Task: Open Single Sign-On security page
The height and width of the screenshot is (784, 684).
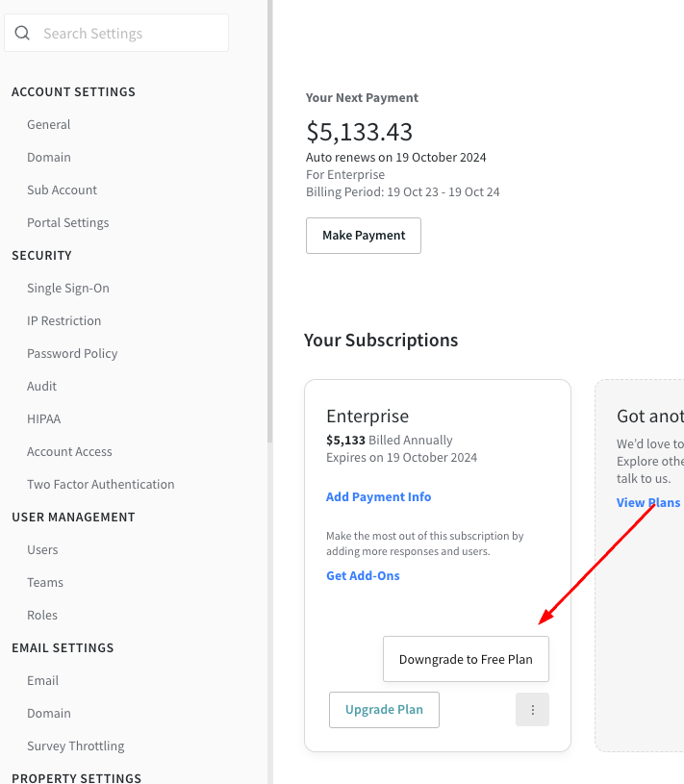Action: click(68, 289)
